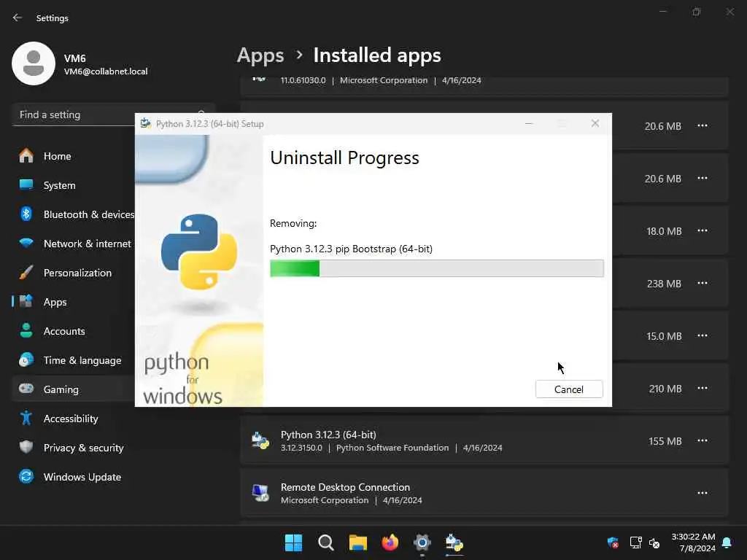Screen dimensions: 747x560
Task: Click Python Setup title bar icon
Action: [x=146, y=123]
